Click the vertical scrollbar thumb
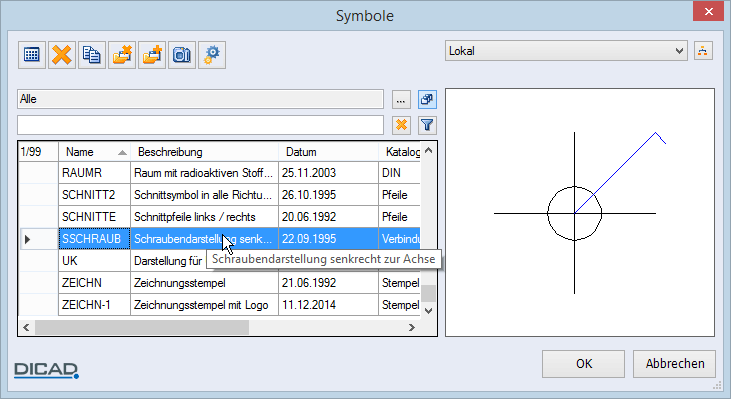The width and height of the screenshot is (731, 399). coord(429,294)
